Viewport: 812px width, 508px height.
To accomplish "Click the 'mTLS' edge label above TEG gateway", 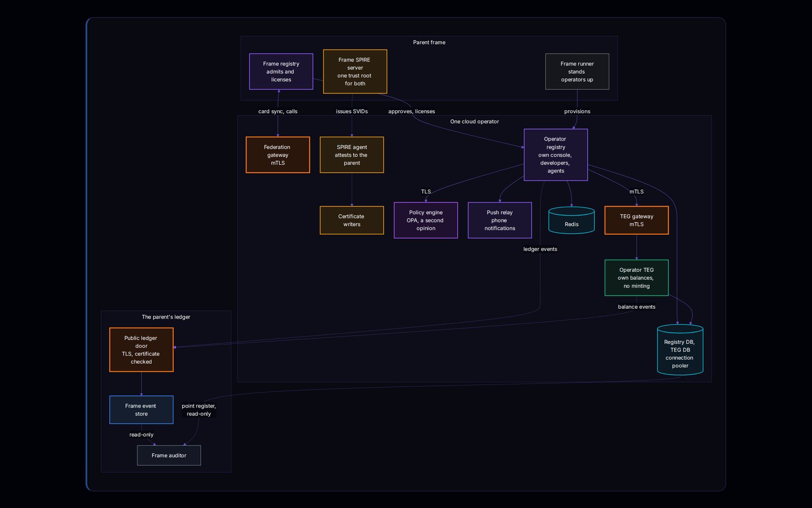I will (x=636, y=192).
